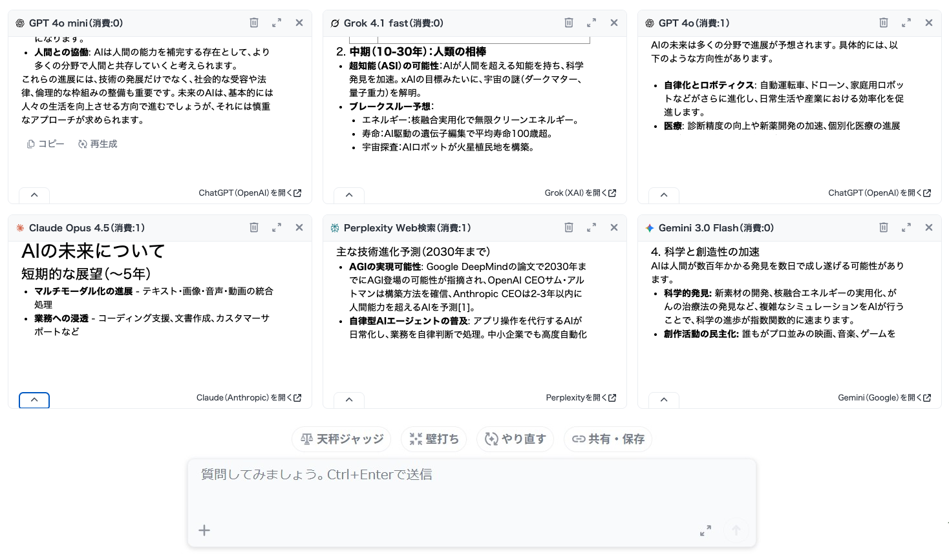
Task: Click the 壁打ち button
Action: (x=434, y=439)
